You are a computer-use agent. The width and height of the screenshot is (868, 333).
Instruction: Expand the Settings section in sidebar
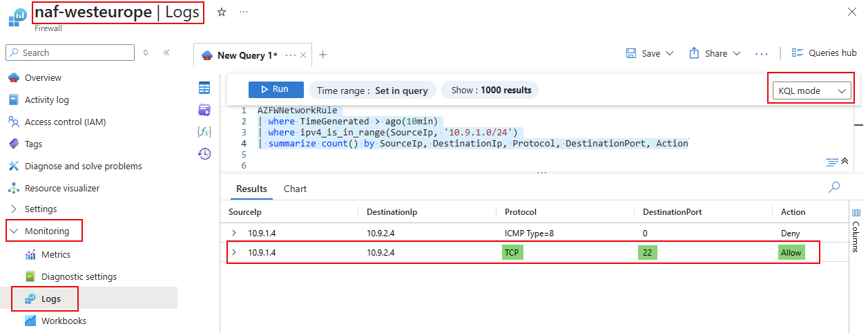tap(14, 209)
